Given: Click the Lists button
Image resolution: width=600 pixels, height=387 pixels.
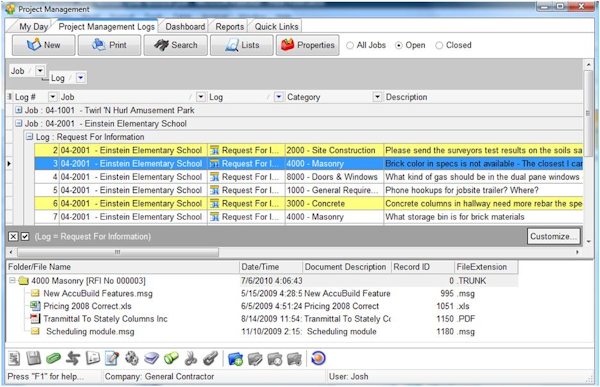Looking at the screenshot, I should point(242,45).
